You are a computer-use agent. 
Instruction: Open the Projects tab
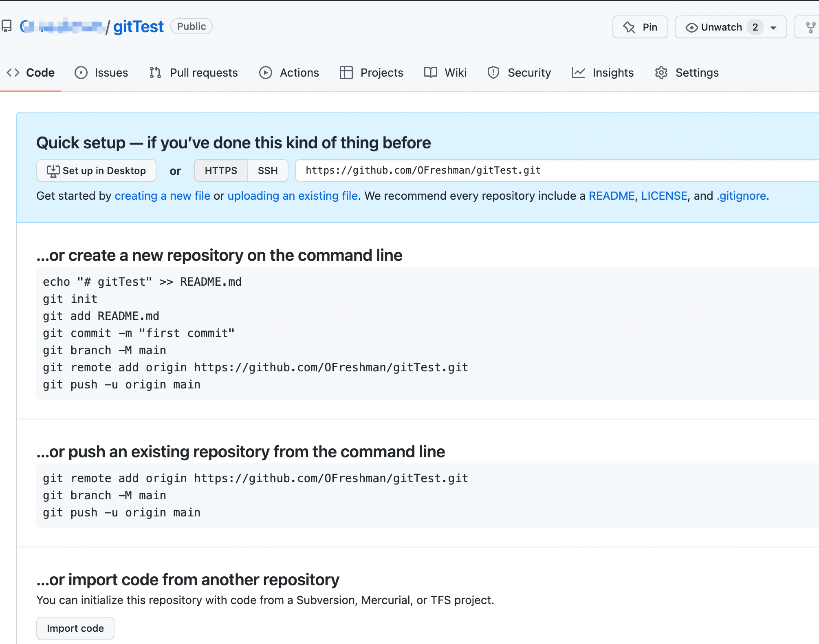(x=372, y=73)
